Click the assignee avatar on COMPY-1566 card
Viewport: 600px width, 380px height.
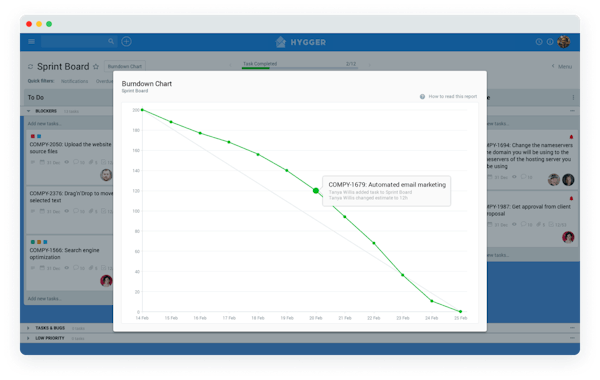(x=106, y=281)
